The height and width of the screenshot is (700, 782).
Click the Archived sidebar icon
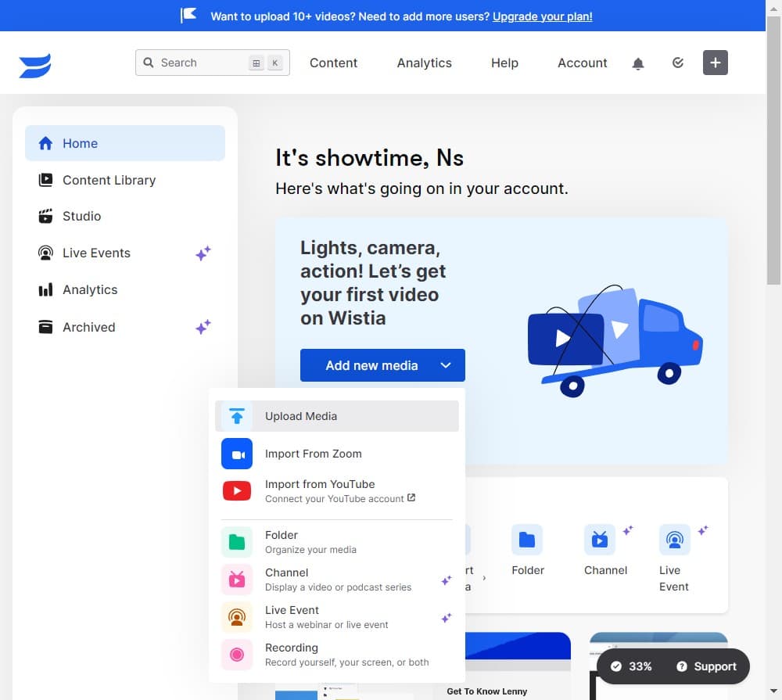(45, 327)
